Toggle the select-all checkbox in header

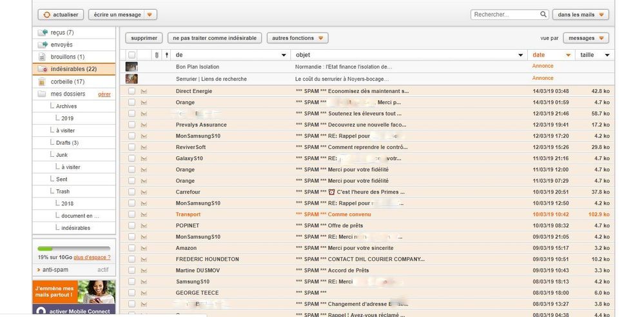pos(132,56)
